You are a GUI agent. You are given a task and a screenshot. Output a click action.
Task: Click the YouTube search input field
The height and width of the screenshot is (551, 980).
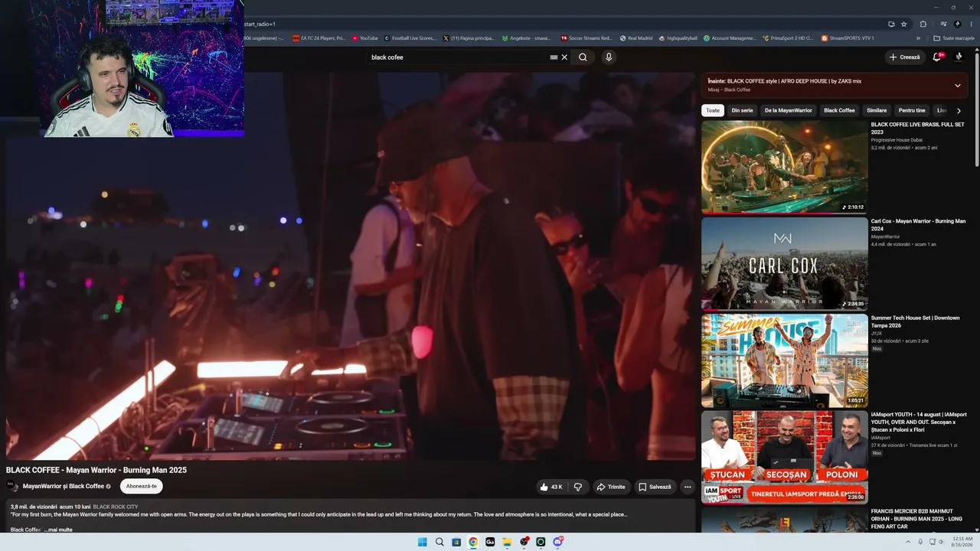pos(458,57)
